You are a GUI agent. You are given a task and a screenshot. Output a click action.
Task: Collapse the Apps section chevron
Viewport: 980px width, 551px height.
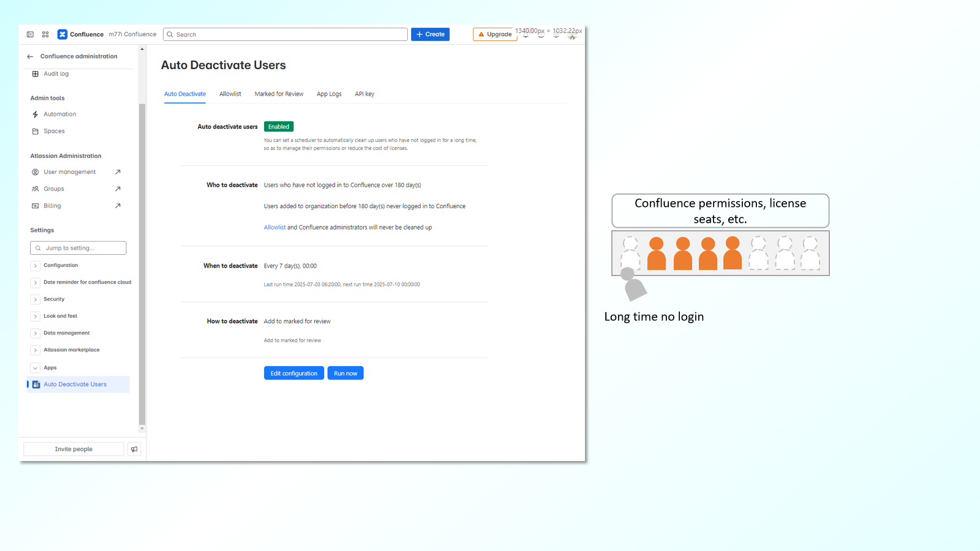36,368
